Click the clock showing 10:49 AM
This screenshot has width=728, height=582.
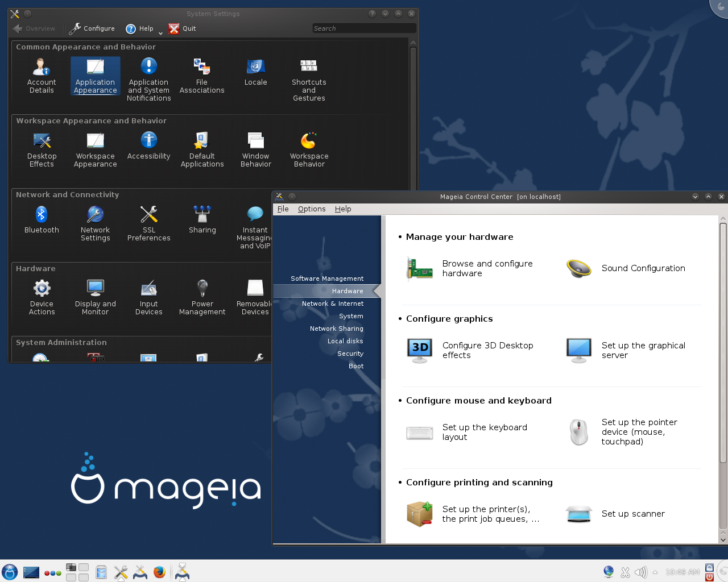click(682, 572)
